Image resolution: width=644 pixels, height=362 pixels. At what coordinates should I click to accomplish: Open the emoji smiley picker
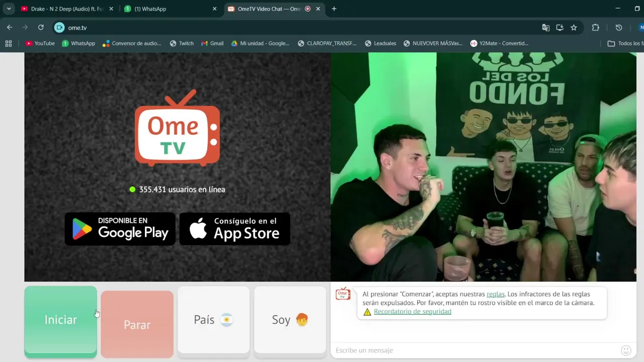tap(626, 350)
